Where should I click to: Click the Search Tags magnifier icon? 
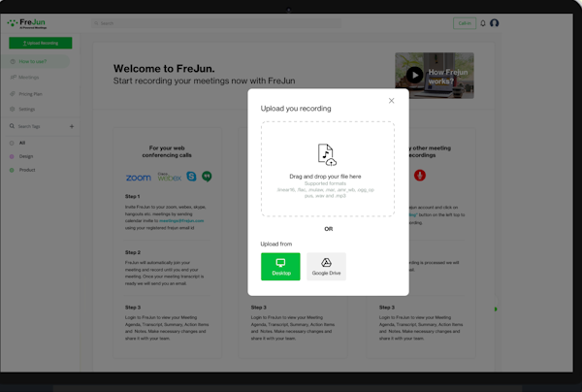tap(12, 126)
